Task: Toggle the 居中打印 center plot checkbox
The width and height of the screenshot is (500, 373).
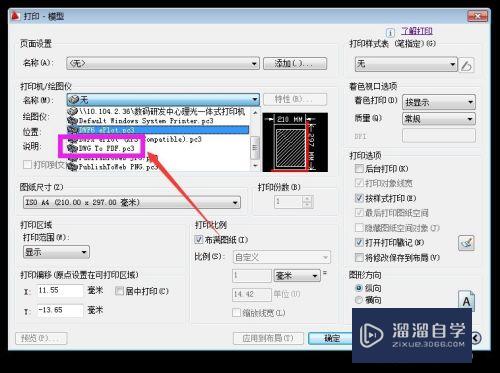Action: [x=119, y=291]
